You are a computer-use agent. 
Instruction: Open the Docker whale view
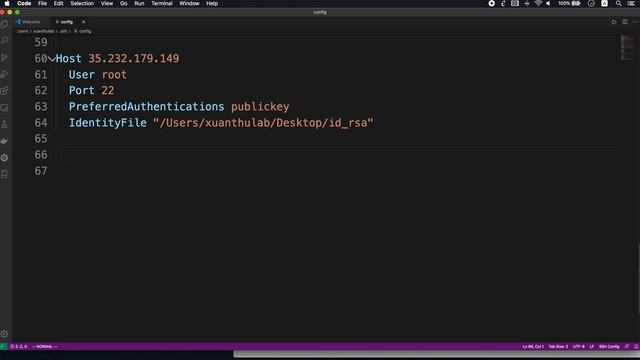point(4,141)
